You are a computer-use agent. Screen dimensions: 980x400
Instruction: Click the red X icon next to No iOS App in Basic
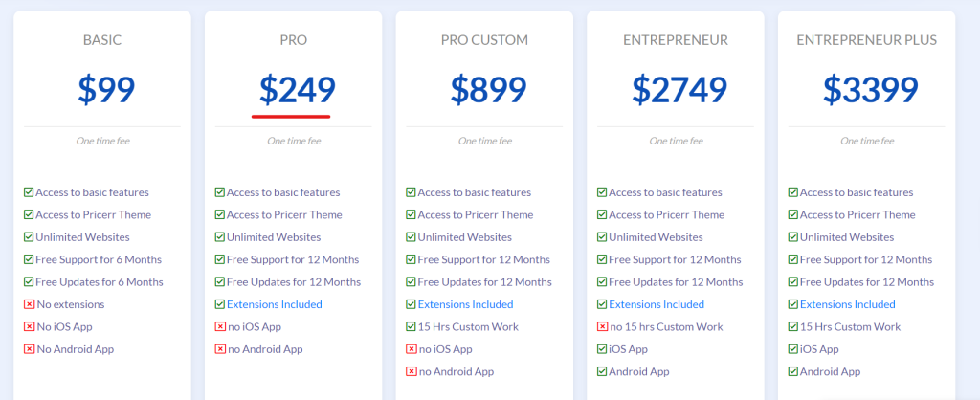[x=29, y=327]
